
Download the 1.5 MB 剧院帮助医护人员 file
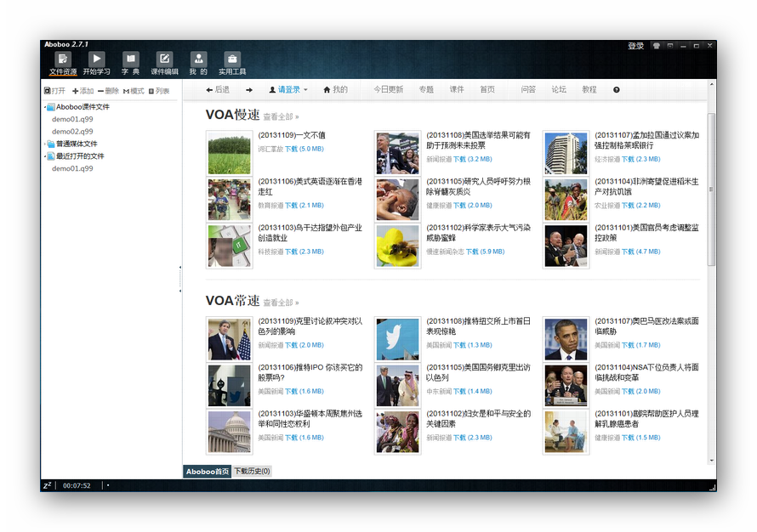641,438
